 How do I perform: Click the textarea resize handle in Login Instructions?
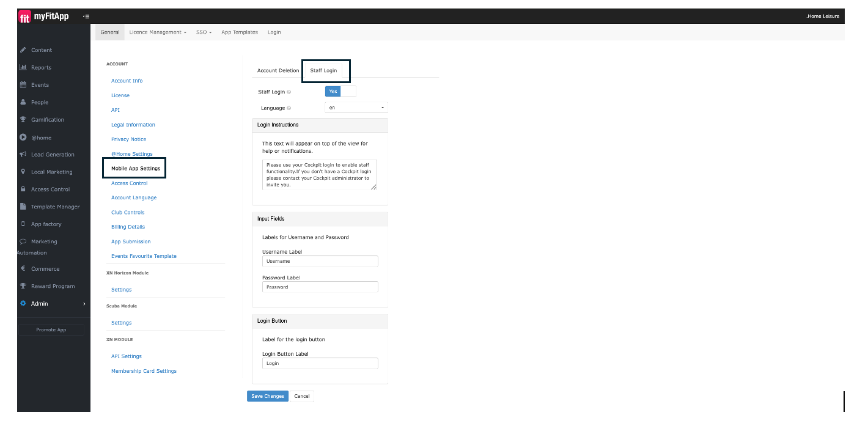pyautogui.click(x=373, y=187)
